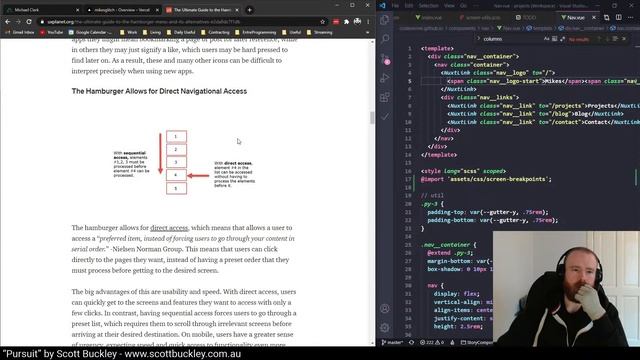Open the Streaming bookmarks folder
Screen dimensions: 640x360
[x=319, y=32]
